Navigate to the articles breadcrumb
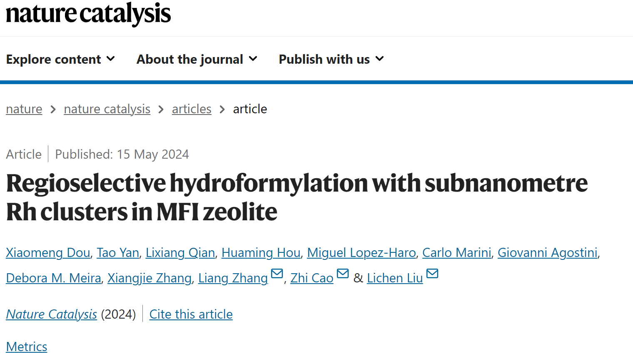633x364 pixels. click(x=192, y=109)
